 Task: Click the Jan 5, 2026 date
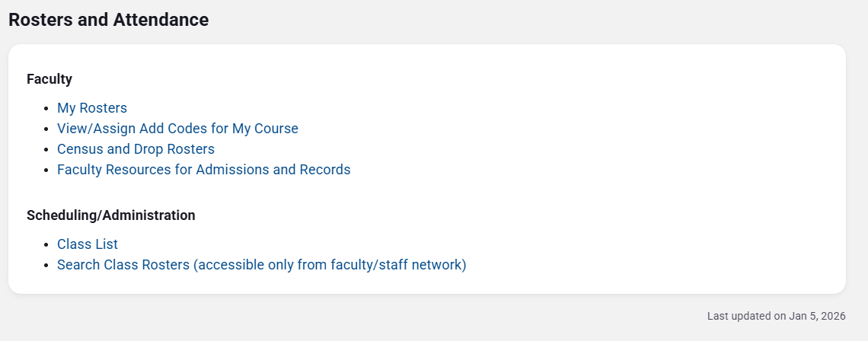818,316
